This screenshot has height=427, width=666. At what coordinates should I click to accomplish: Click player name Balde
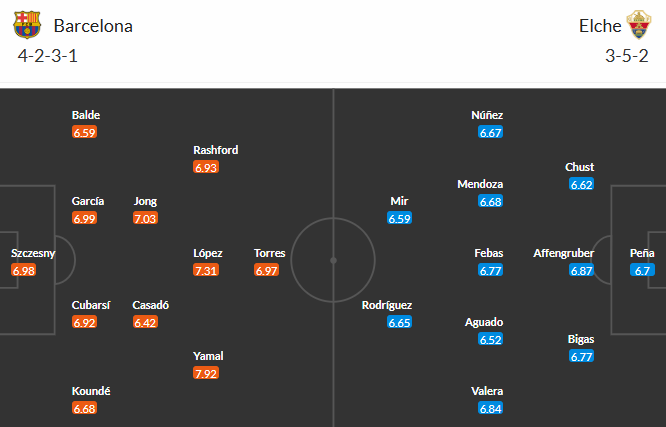click(x=86, y=115)
